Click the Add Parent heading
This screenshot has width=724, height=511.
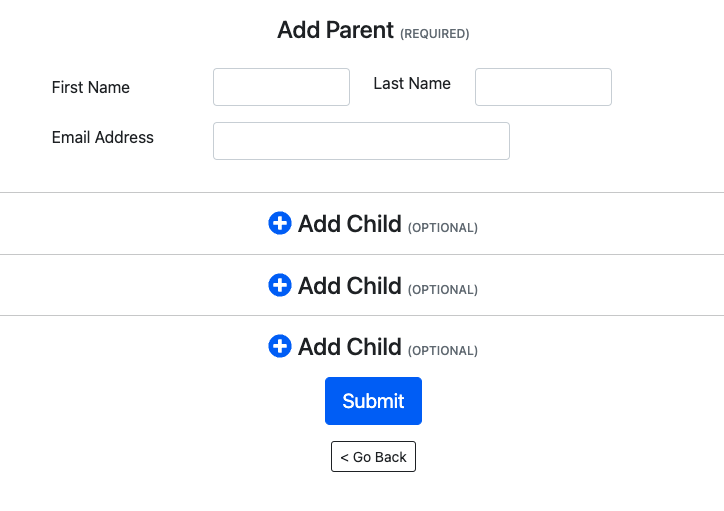point(335,30)
